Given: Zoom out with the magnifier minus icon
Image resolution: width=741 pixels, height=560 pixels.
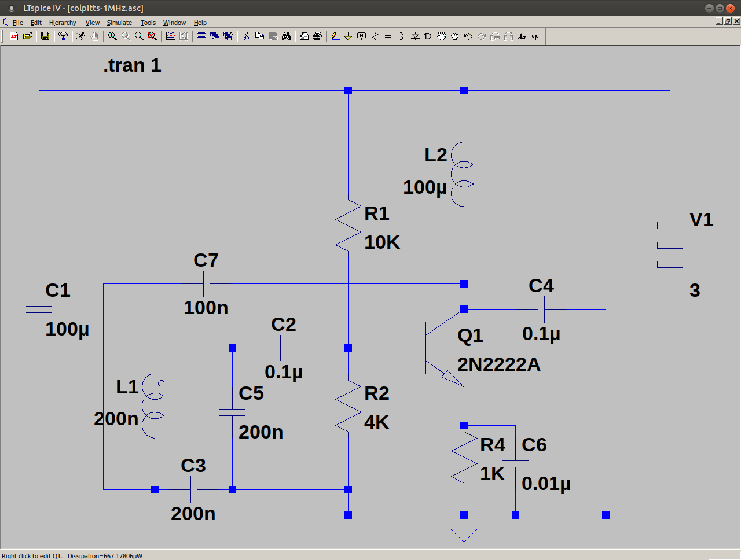Looking at the screenshot, I should pos(139,36).
